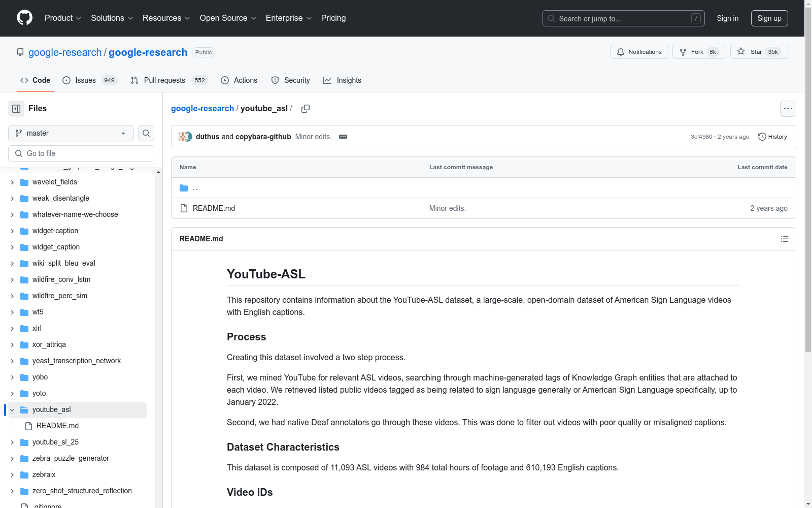
Task: Focus the Search or jump to field
Action: point(624,18)
